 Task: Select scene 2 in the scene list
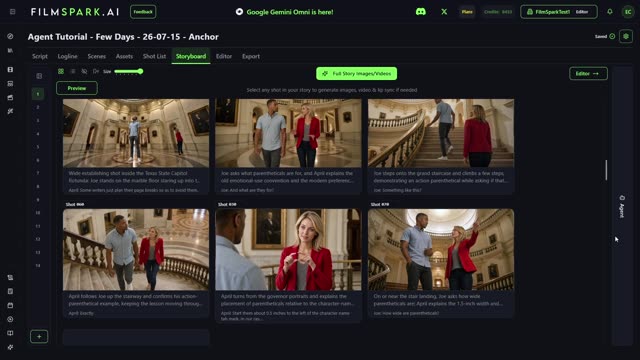click(x=38, y=107)
